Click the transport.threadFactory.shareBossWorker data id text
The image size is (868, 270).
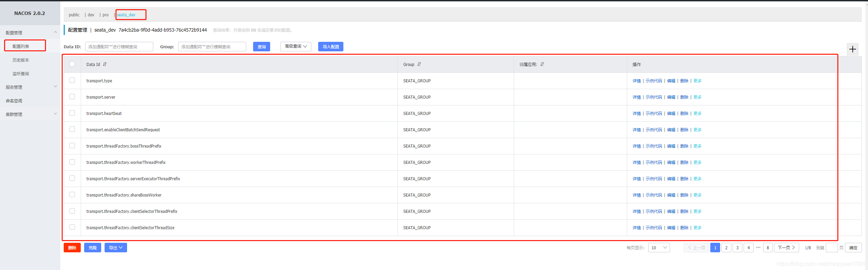point(124,195)
